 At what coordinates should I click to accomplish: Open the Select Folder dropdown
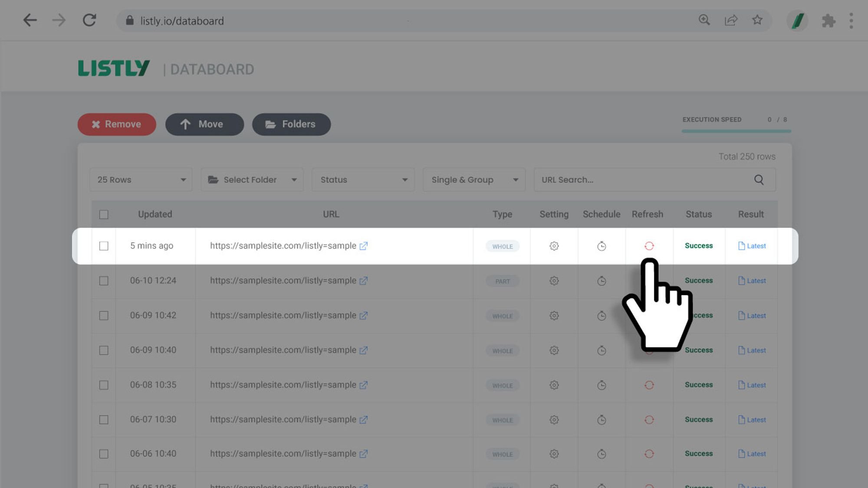pyautogui.click(x=252, y=180)
